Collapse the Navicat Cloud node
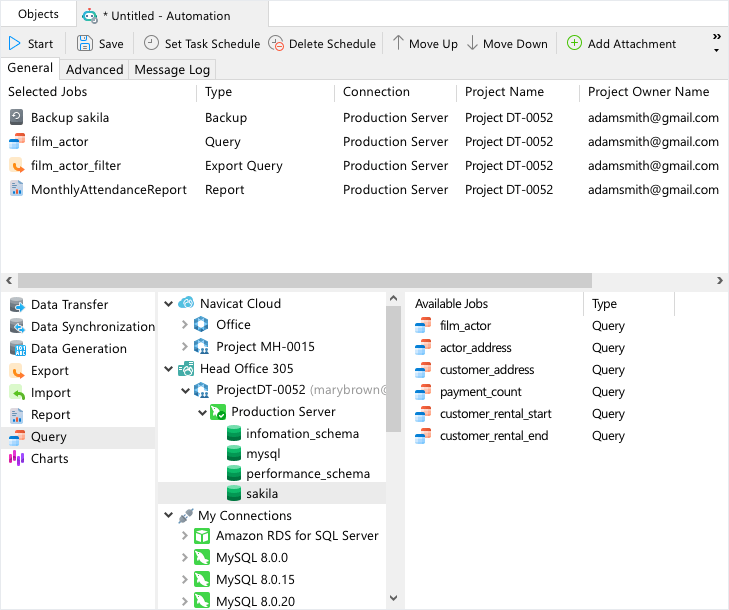The image size is (729, 610). click(x=168, y=304)
